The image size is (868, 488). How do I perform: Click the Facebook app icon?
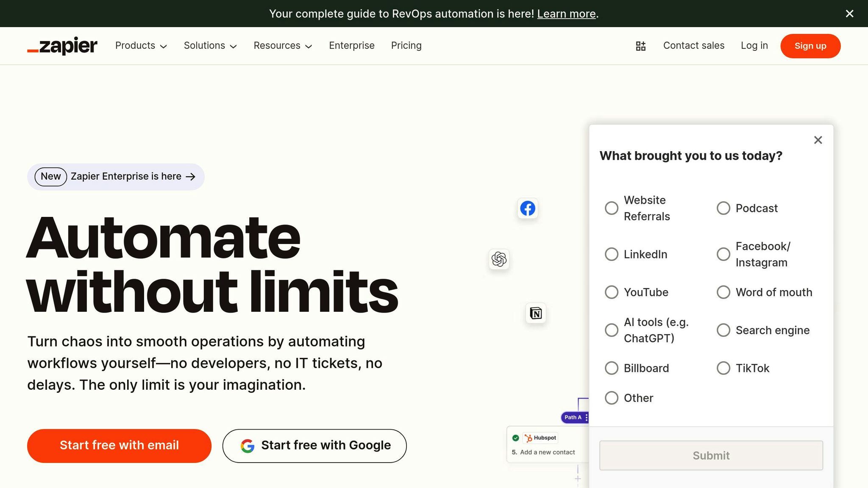click(527, 208)
